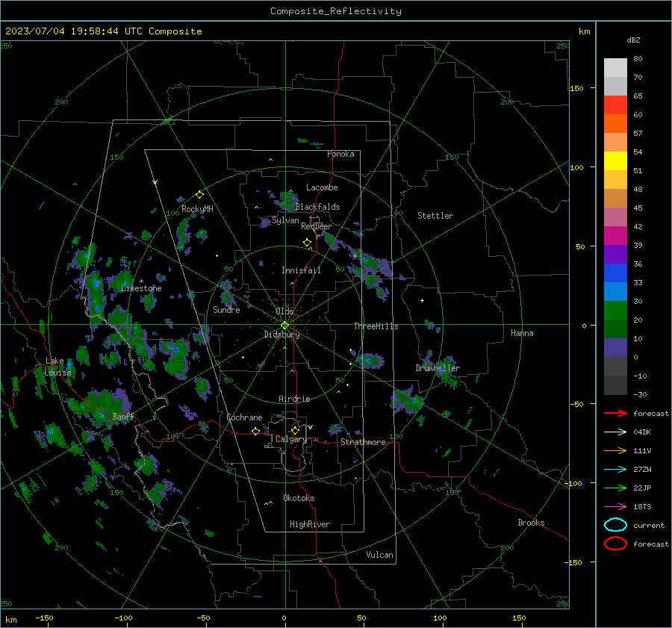Click the RockyMH label
The height and width of the screenshot is (628, 672).
point(197,209)
